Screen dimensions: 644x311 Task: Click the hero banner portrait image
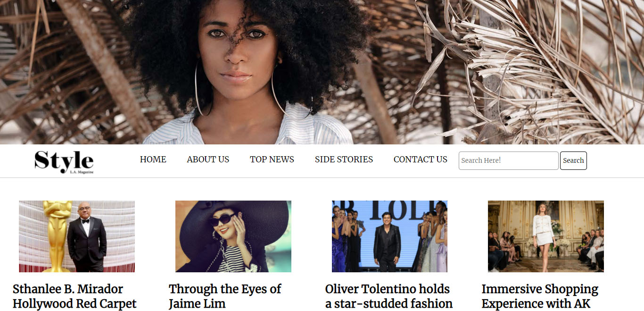pyautogui.click(x=322, y=72)
